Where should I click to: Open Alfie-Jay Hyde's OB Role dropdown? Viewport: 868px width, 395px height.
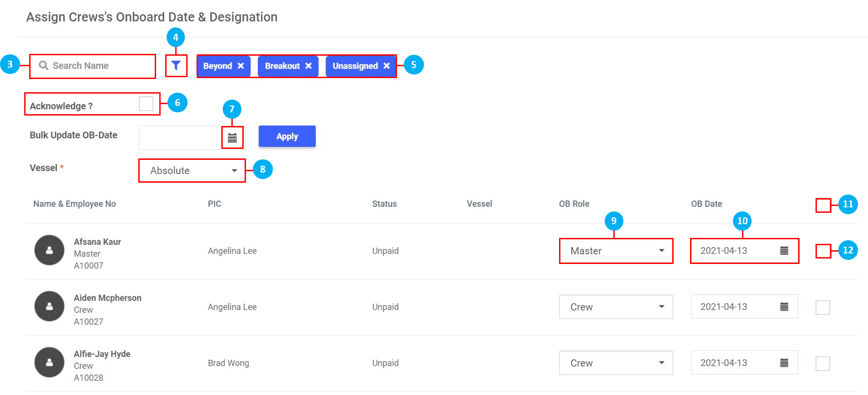(616, 363)
